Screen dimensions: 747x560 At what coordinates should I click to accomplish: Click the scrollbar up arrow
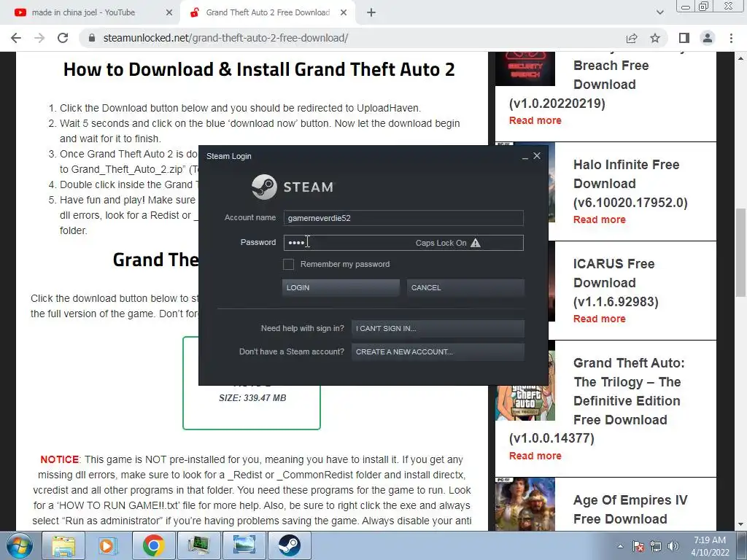click(x=741, y=58)
